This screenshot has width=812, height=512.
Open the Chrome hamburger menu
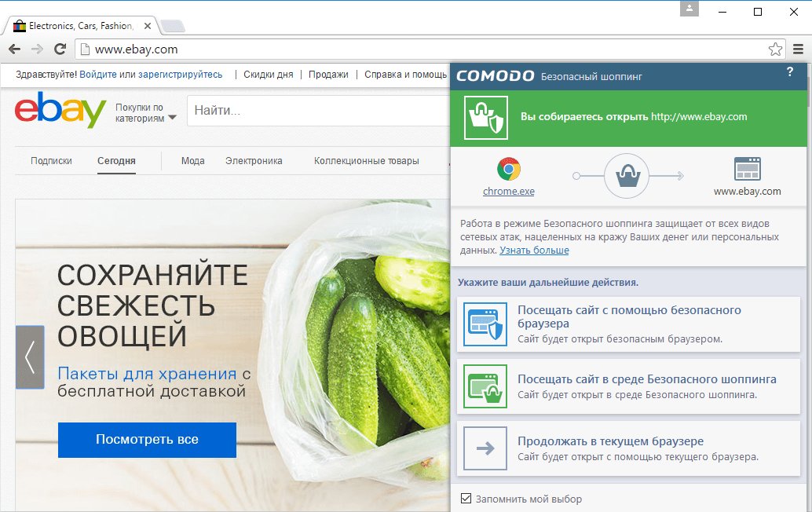798,49
